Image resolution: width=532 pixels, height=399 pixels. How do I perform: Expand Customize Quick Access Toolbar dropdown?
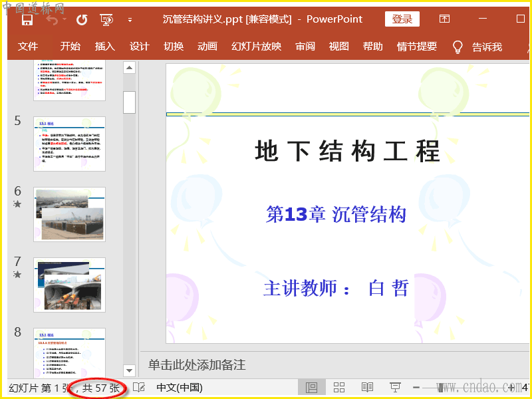pyautogui.click(x=130, y=20)
